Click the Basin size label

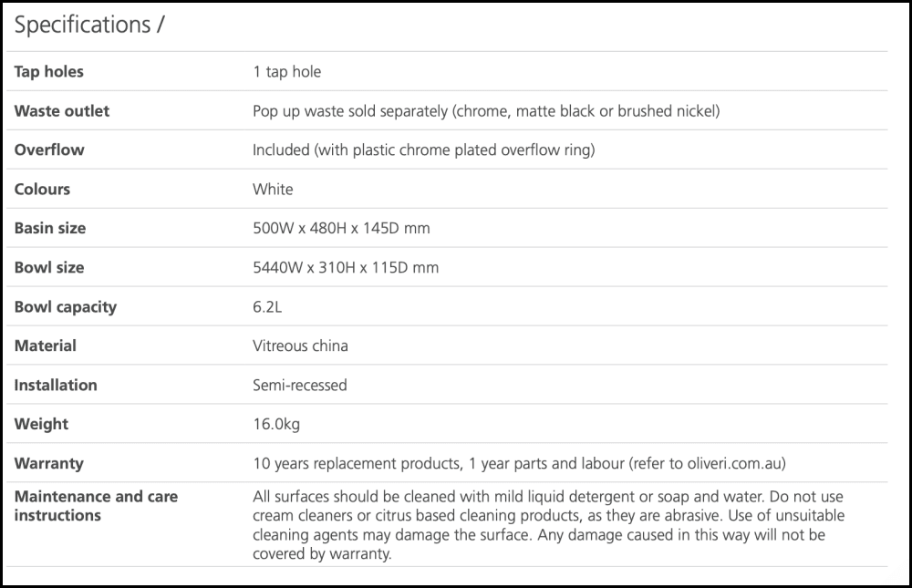(x=48, y=228)
